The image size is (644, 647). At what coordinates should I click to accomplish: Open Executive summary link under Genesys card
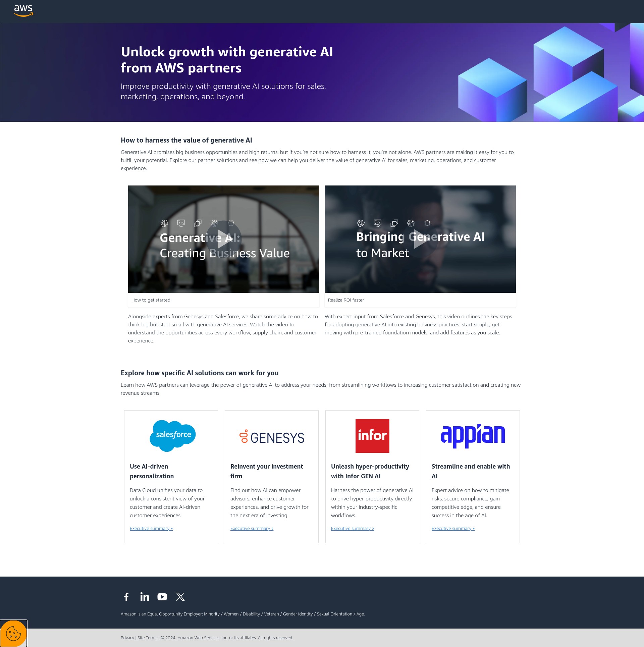(252, 528)
